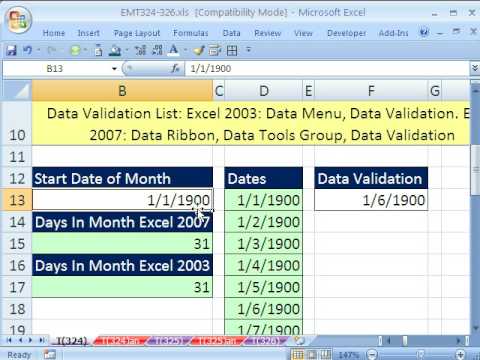Viewport: 480px width, 360px height.
Task: Save the workbook from Quick Access toolbar
Action: (x=11, y=50)
